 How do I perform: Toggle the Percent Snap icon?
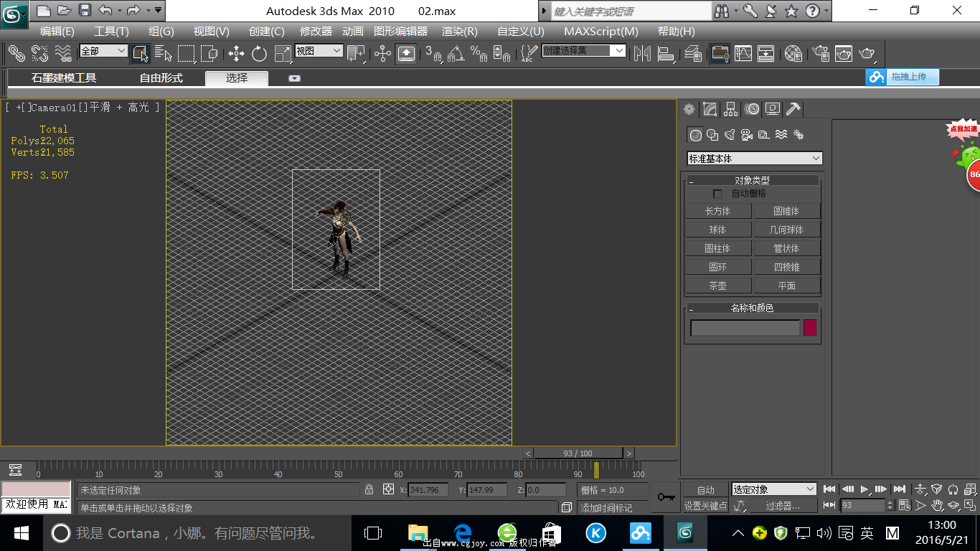479,53
